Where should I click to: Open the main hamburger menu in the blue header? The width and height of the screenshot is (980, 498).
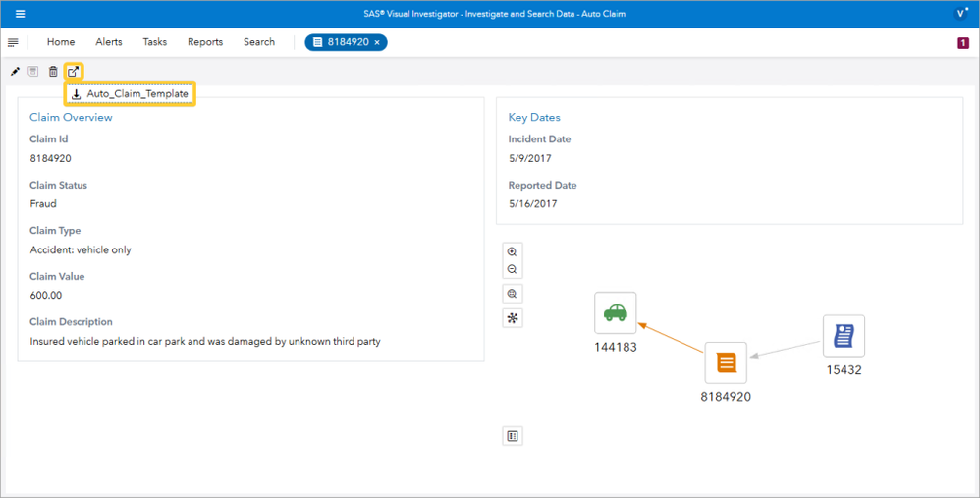[x=20, y=14]
